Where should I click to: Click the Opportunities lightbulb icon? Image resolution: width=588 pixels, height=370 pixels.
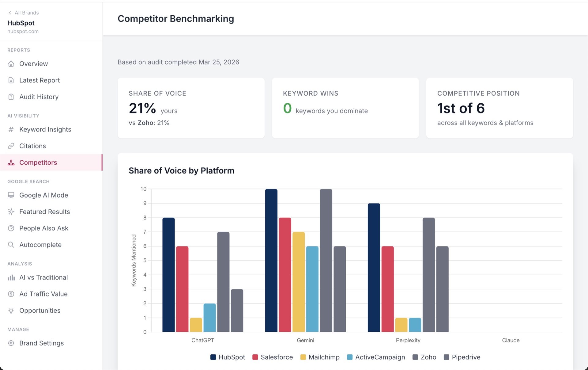pos(11,311)
